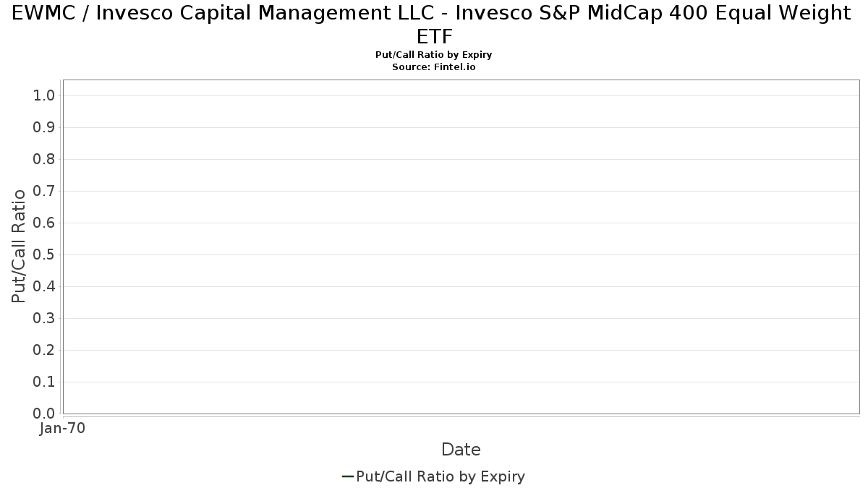Click the 0.7 y-axis tick label

click(x=44, y=191)
